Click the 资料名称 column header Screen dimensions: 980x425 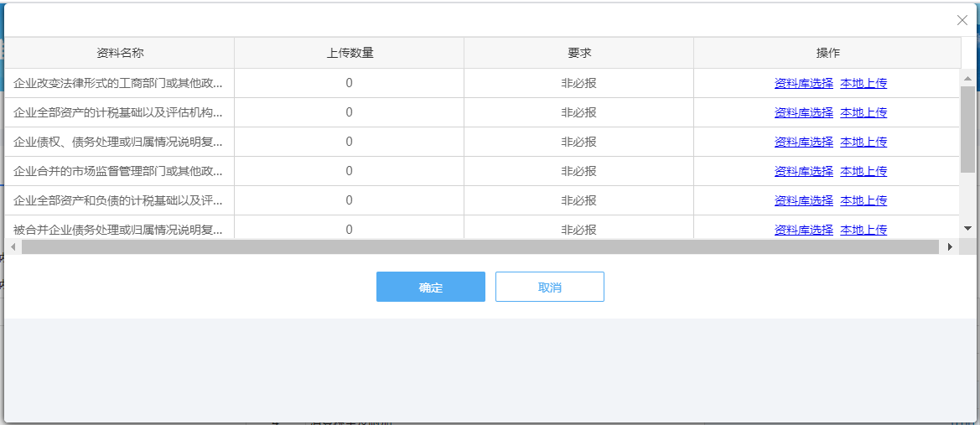(120, 53)
